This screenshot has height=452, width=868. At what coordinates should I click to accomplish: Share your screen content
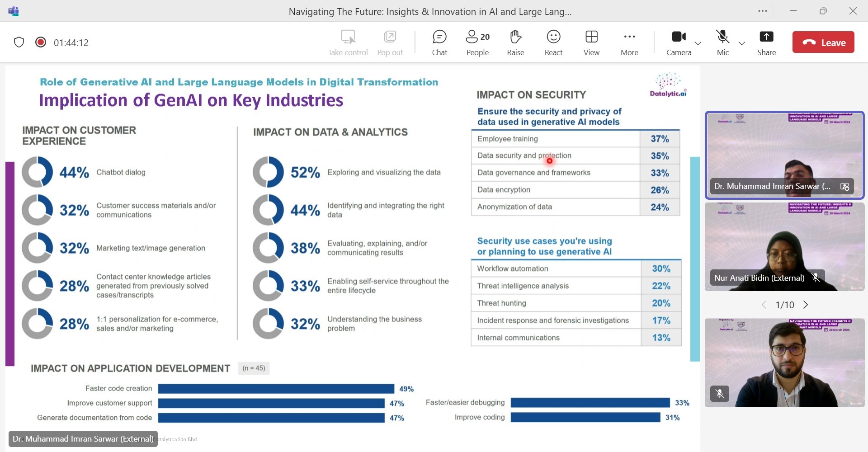coord(766,43)
